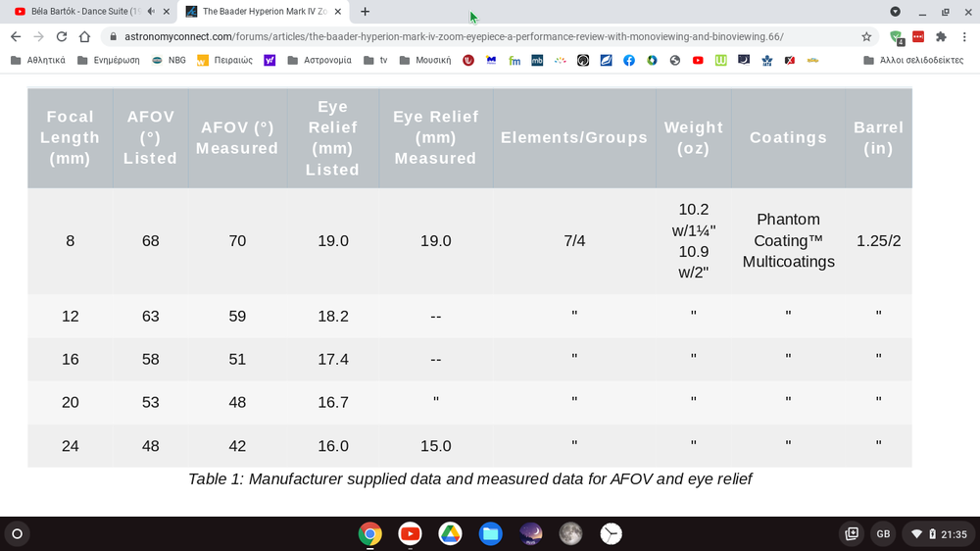The height and width of the screenshot is (551, 980).
Task: Expand the Μουσική bookmarks folder
Action: point(424,60)
